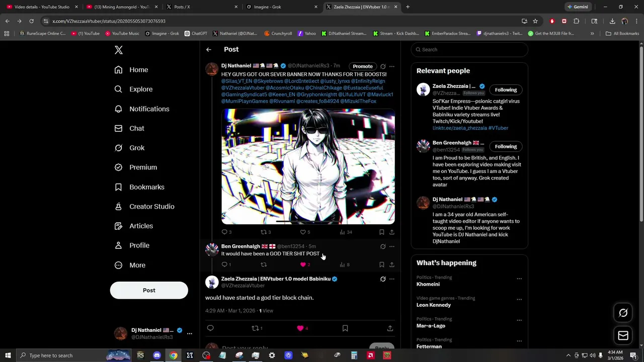Switch to Video details YouTube Studio tab
The height and width of the screenshot is (362, 644).
(42, 7)
